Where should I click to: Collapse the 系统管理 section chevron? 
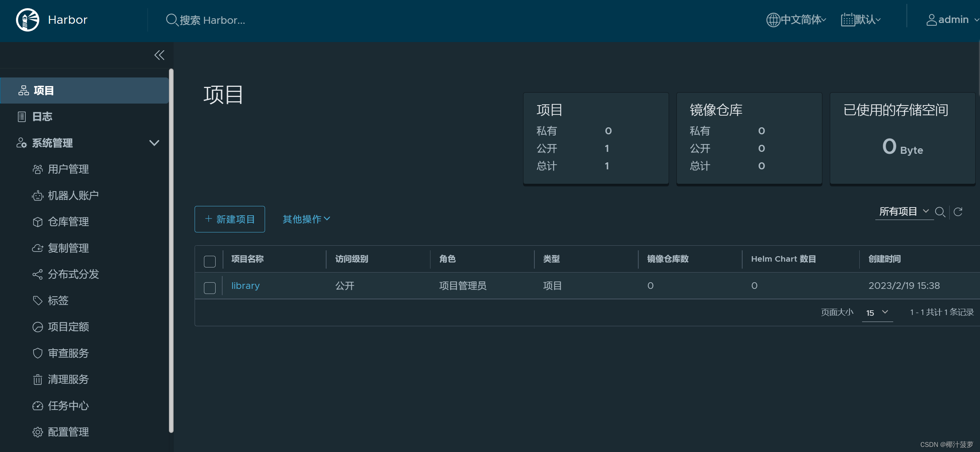click(154, 143)
